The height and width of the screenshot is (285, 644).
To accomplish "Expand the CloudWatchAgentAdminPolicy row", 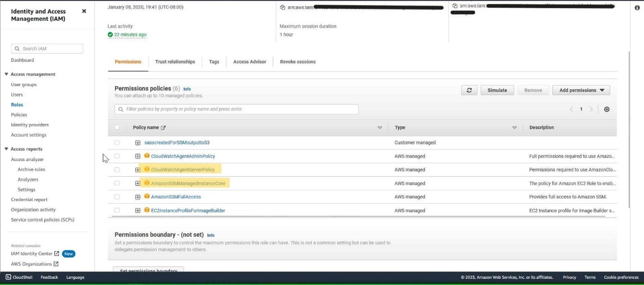I will point(137,156).
